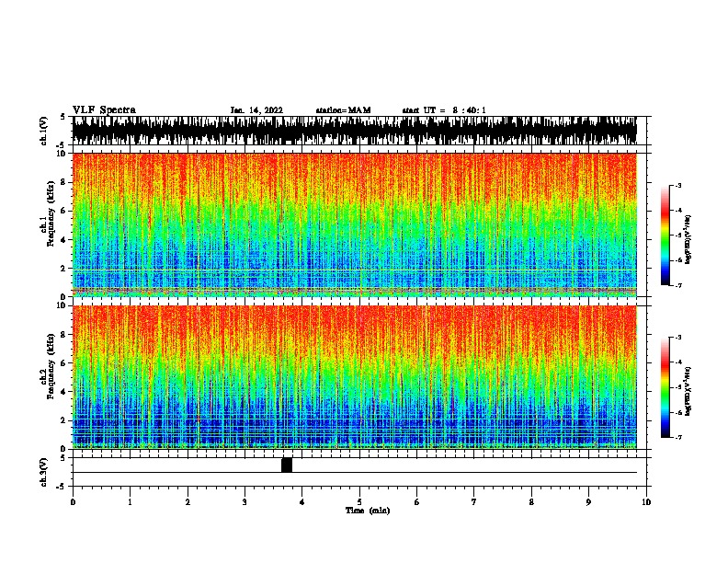
Task: Click the time axis tick label '4'
Action: tap(302, 502)
